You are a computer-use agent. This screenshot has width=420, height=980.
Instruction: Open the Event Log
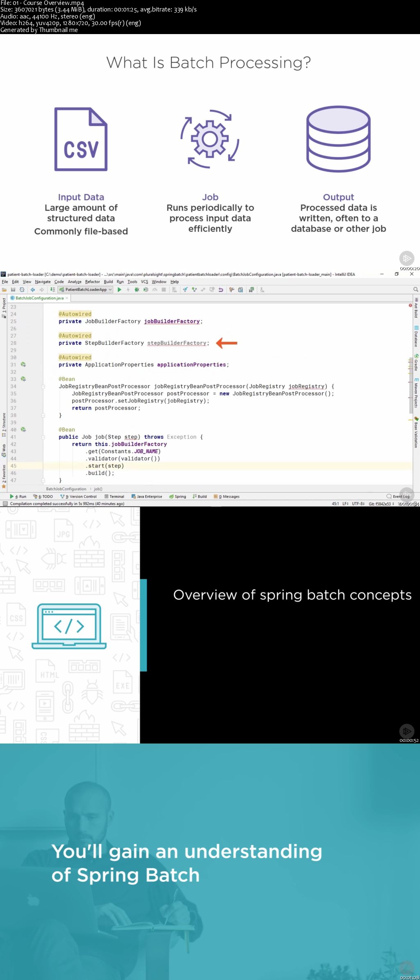[398, 496]
